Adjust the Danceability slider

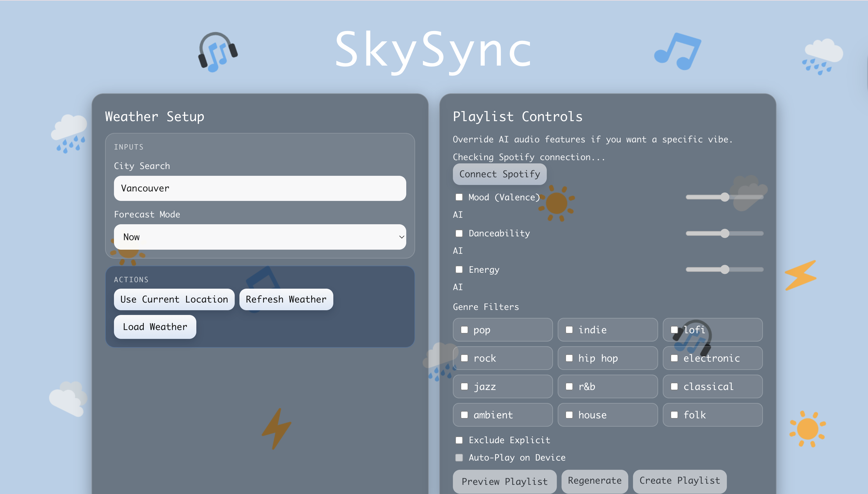[x=725, y=233]
